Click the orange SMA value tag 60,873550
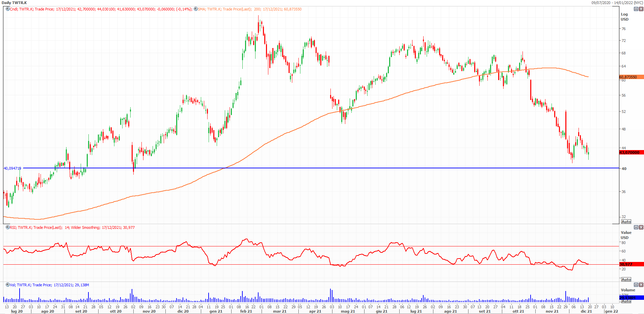644x314 pixels. [631, 77]
